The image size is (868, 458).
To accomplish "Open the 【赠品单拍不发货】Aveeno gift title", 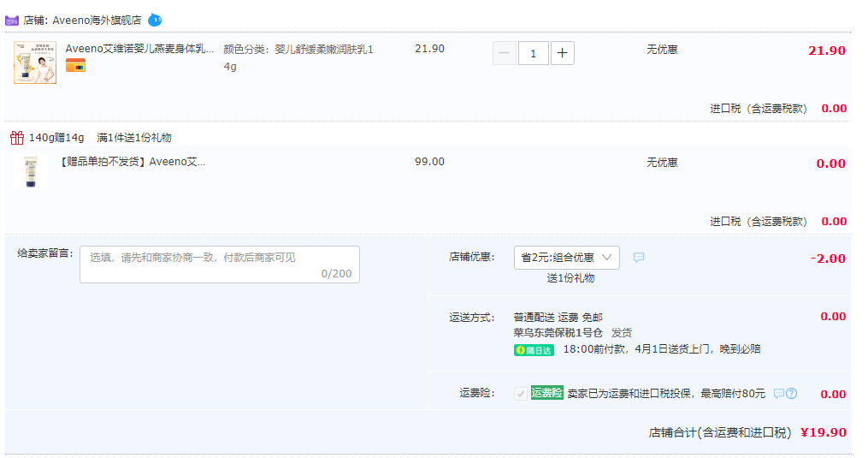I will 131,162.
